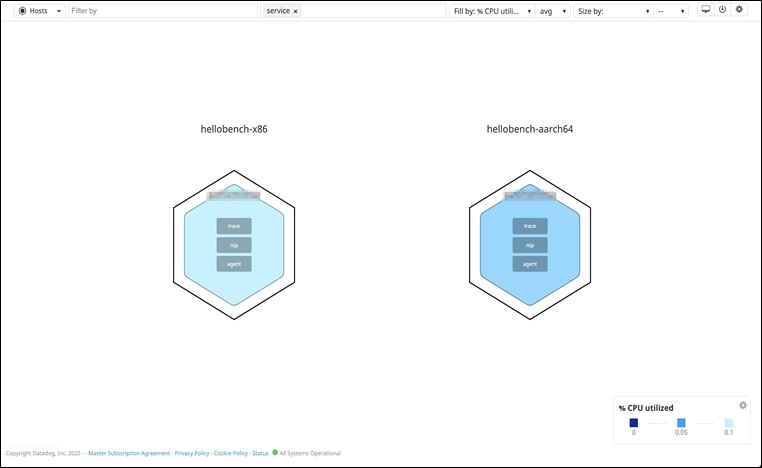The image size is (762, 468).
Task: Click the medium blue 0.05 legend swatch
Action: 681,423
